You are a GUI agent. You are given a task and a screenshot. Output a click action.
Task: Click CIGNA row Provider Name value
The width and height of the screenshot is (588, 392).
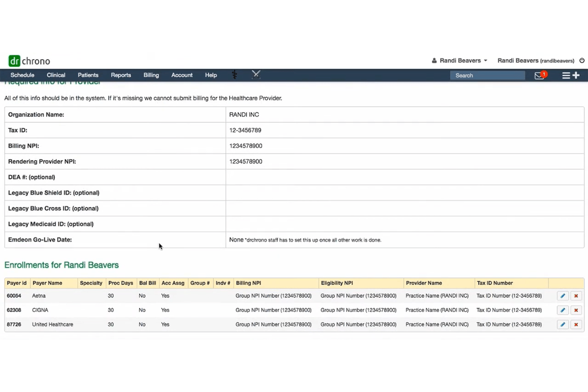437,310
